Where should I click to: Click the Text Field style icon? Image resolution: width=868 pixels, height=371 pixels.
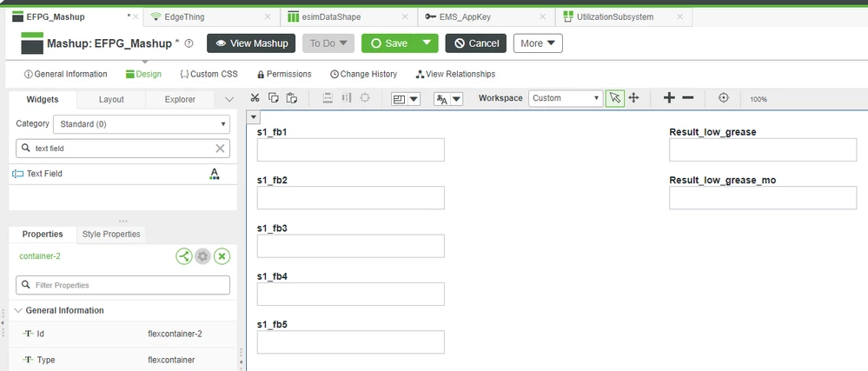click(215, 174)
